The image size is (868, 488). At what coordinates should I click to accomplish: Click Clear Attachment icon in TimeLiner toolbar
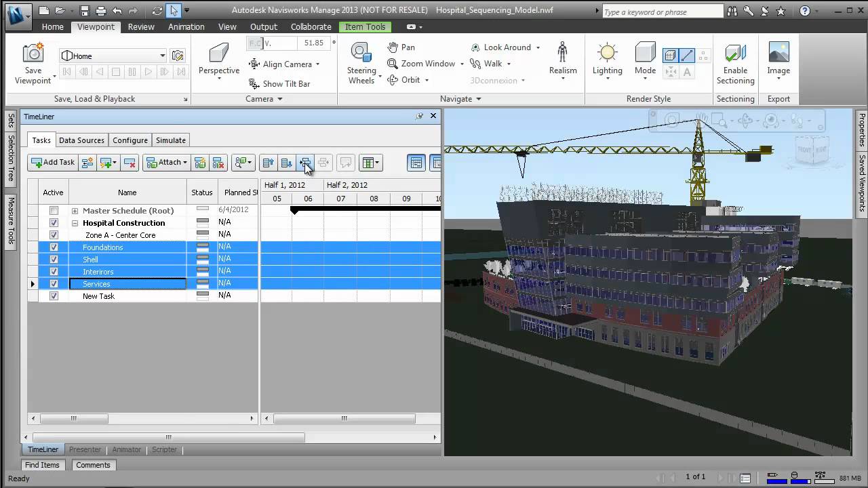[218, 163]
